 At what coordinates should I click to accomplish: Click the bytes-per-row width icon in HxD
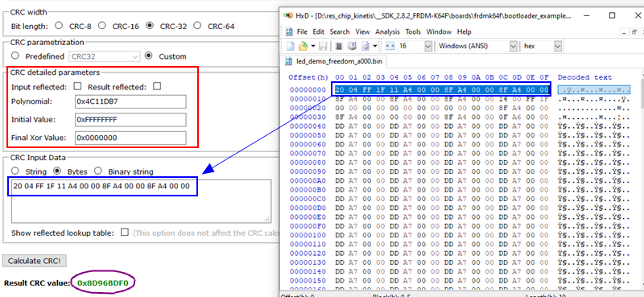[390, 46]
